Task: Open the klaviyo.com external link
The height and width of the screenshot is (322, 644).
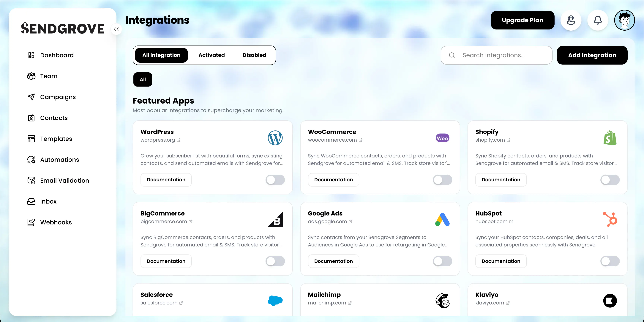Action: coord(492,303)
